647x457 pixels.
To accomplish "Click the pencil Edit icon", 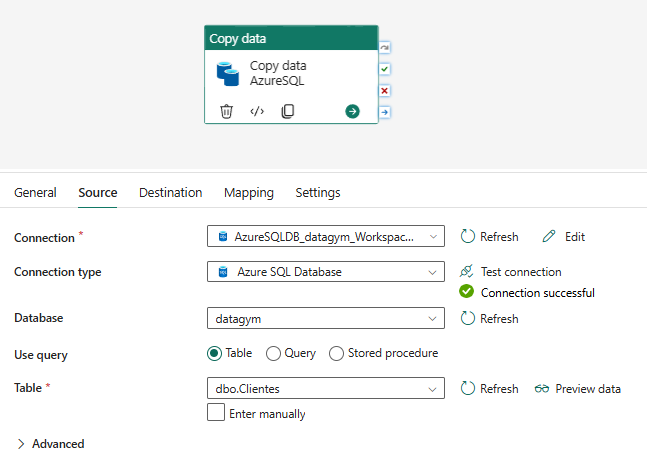I will pos(549,236).
